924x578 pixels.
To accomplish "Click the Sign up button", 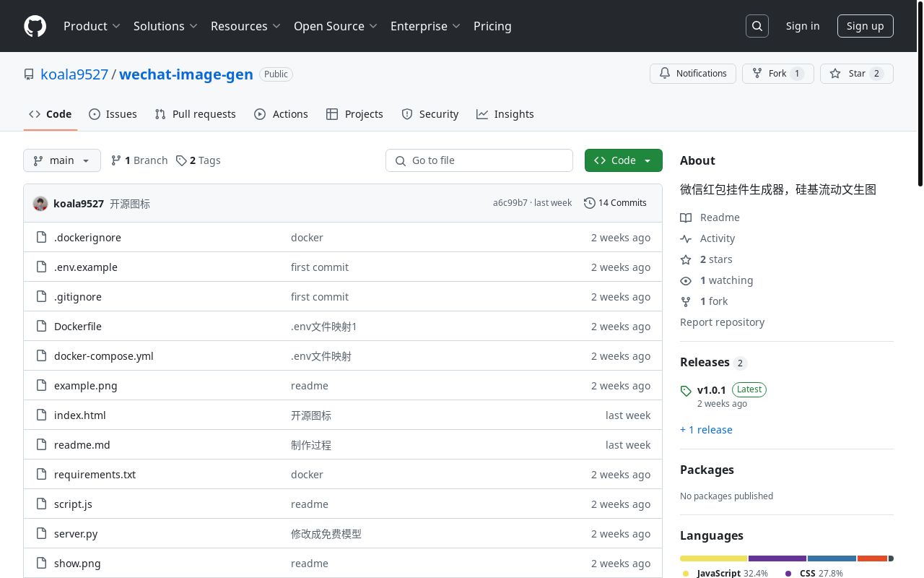I will [865, 26].
